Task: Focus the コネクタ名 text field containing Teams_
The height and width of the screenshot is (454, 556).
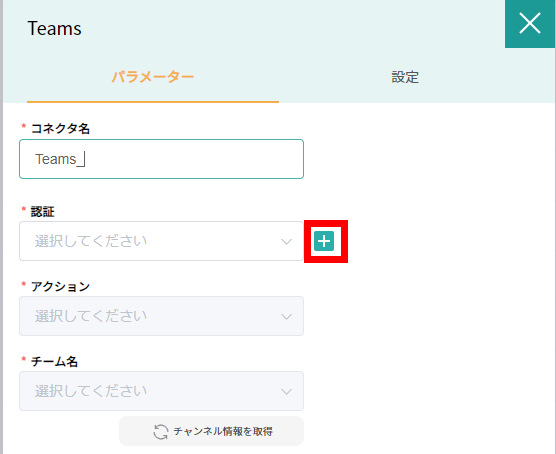Action: coord(161,159)
